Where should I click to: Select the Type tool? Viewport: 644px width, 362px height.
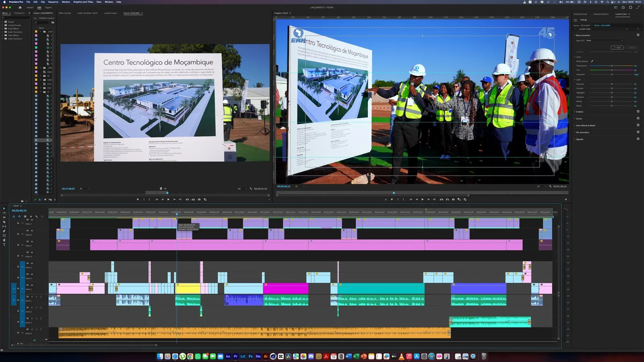pyautogui.click(x=4, y=244)
